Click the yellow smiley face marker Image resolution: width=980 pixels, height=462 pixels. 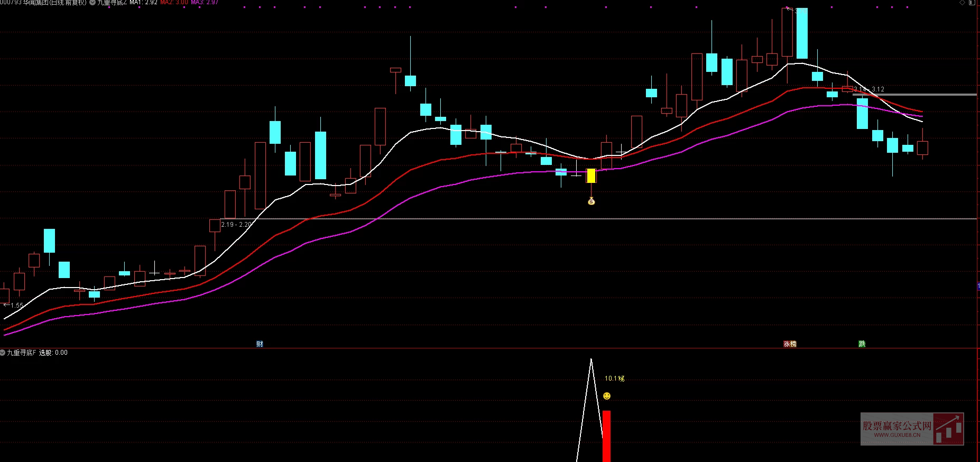pos(607,396)
